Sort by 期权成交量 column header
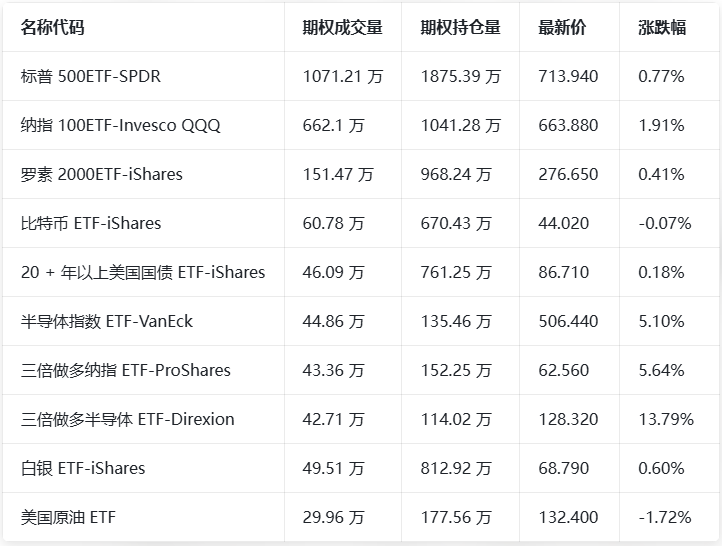722x546 pixels. (342, 27)
